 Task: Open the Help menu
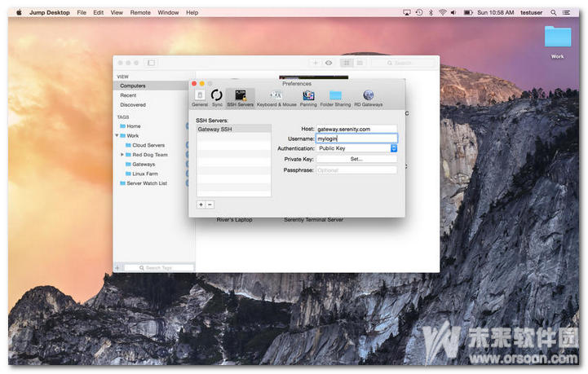pyautogui.click(x=192, y=12)
